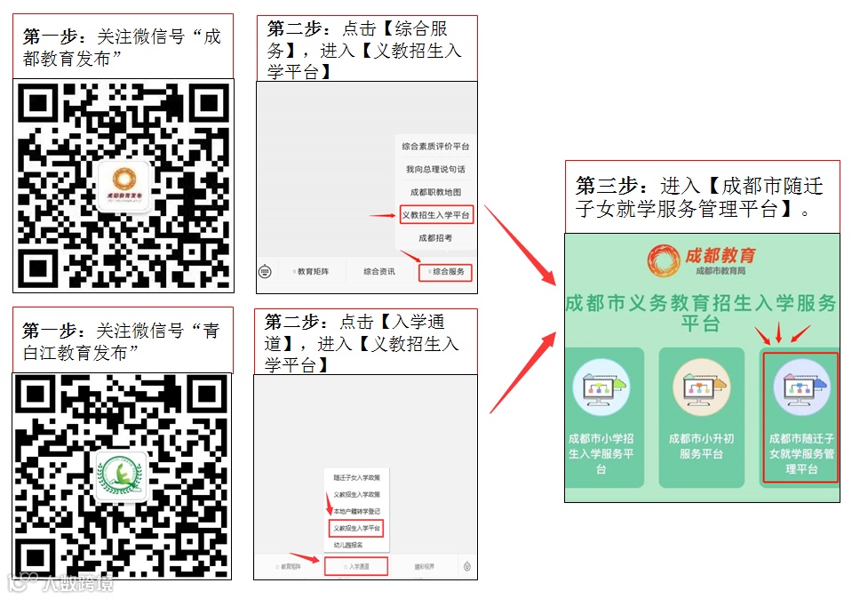Open the 入学通道 bottom tab
Image resolution: width=868 pixels, height=599 pixels.
[x=356, y=566]
